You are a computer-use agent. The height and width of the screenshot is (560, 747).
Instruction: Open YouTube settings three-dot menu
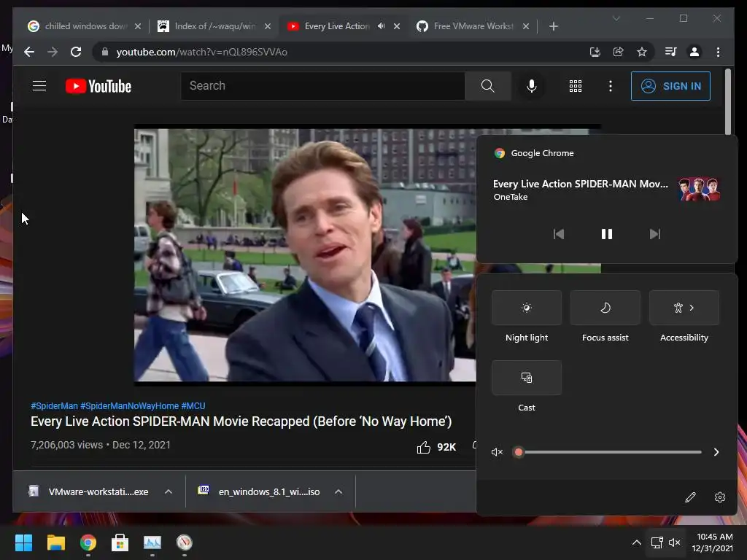pos(611,86)
